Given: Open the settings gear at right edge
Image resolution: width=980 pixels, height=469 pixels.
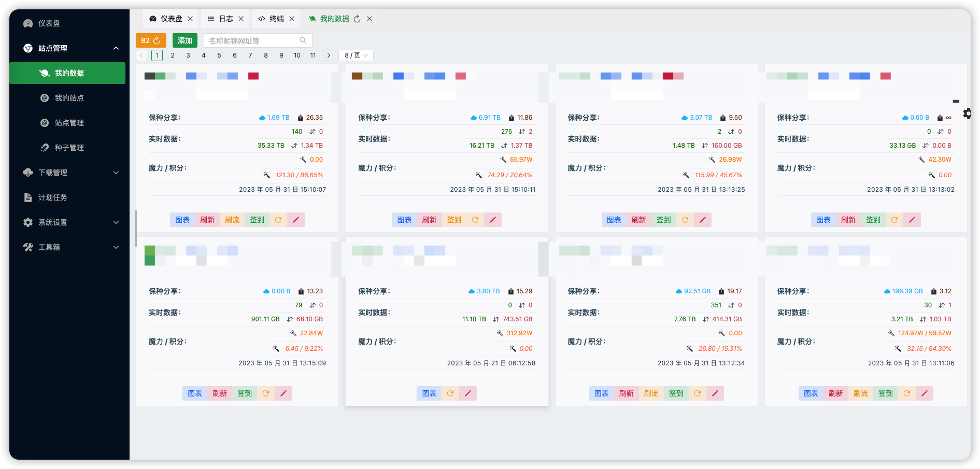Looking at the screenshot, I should (x=967, y=113).
